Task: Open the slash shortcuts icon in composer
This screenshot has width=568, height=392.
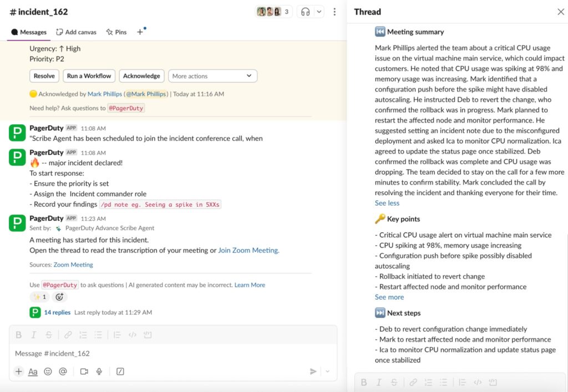Action: [x=120, y=371]
